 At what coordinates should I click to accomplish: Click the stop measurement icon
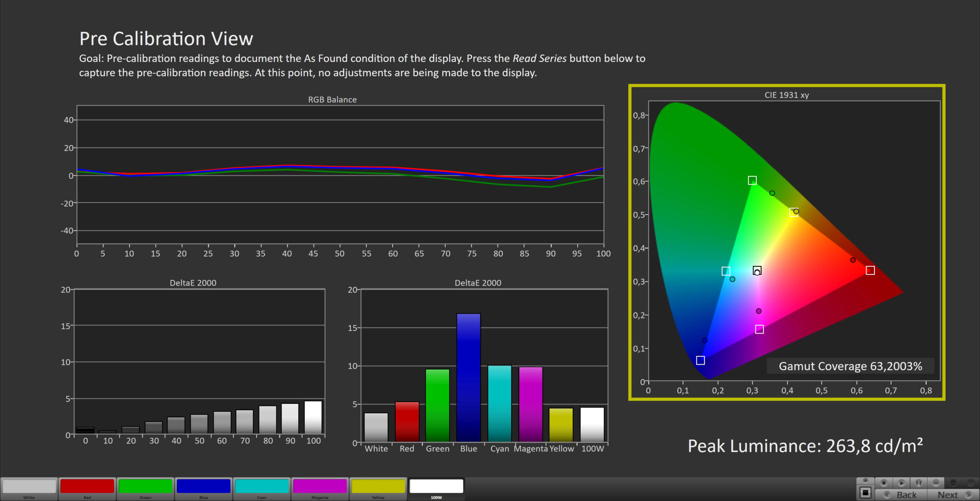tap(884, 483)
